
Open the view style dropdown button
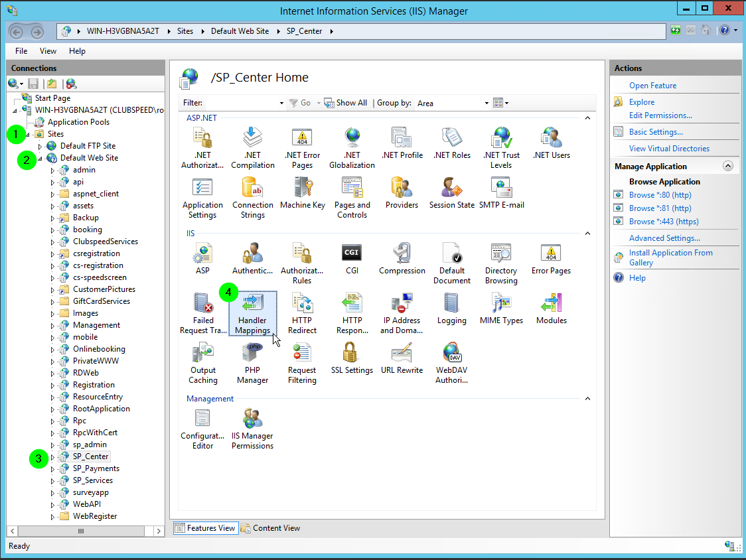(x=501, y=103)
